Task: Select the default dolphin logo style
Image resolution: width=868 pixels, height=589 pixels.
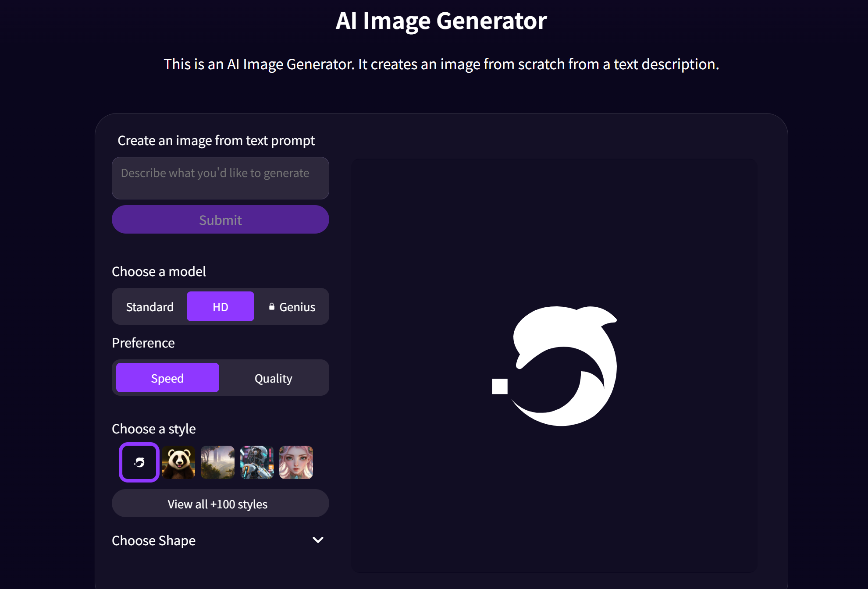Action: 139,462
